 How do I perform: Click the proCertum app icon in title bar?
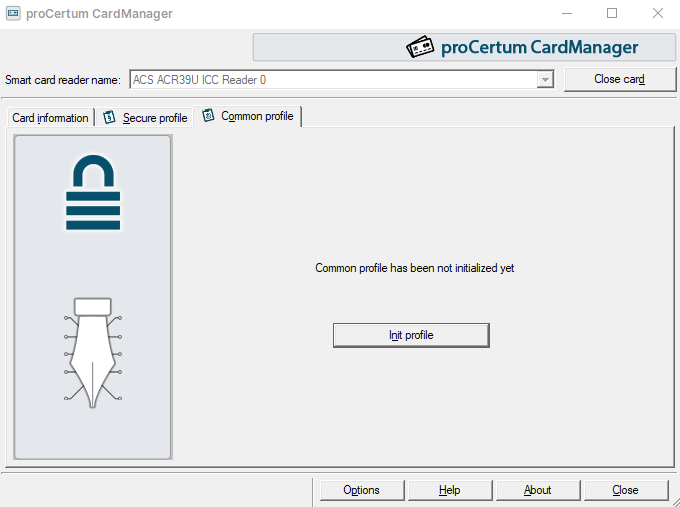click(14, 14)
